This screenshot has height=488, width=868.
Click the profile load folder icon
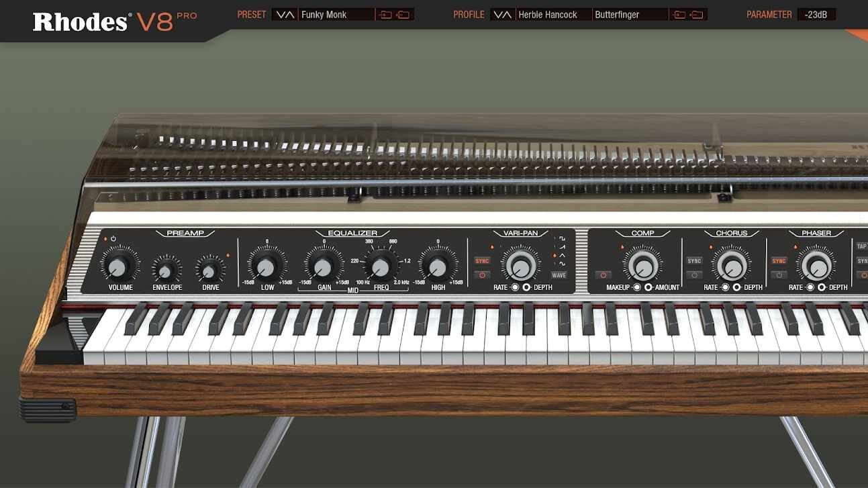679,15
